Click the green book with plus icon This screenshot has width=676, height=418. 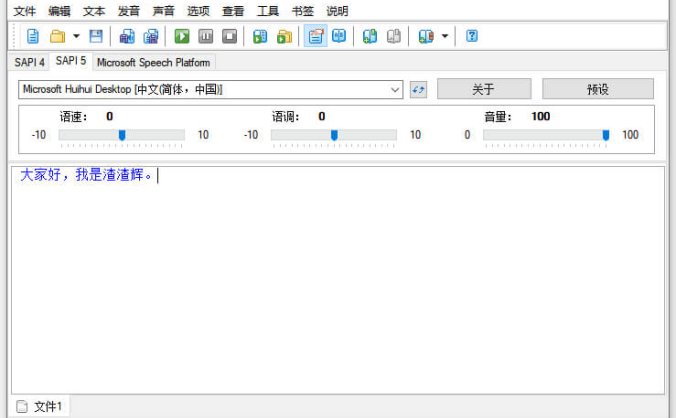[369, 36]
